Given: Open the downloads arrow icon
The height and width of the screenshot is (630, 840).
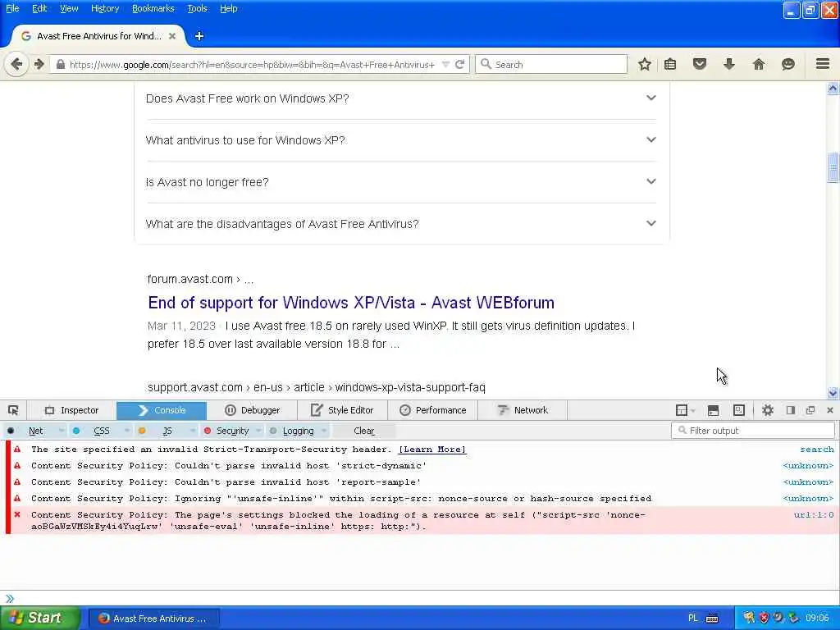Looking at the screenshot, I should [729, 64].
